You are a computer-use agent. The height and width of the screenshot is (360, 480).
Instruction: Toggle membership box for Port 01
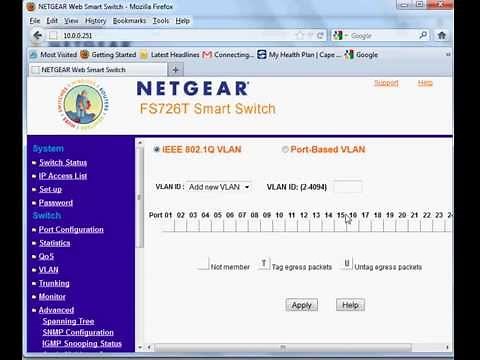[168, 226]
